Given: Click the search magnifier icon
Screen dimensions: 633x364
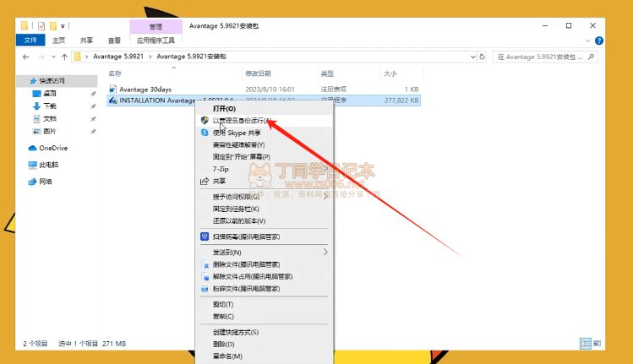Looking at the screenshot, I should [592, 57].
